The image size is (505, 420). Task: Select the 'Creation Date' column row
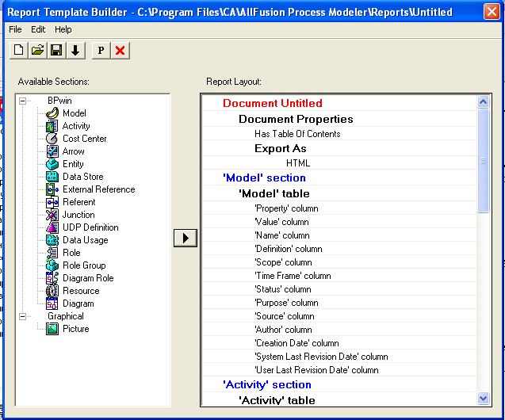point(339,343)
